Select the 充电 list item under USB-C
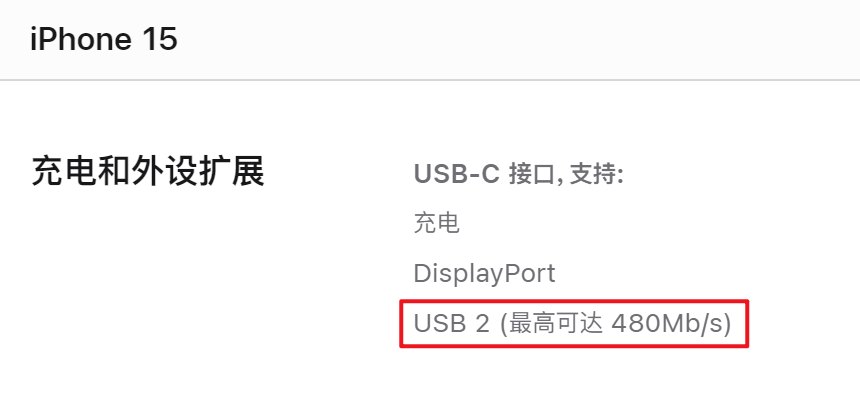The height and width of the screenshot is (413, 860). 437,223
